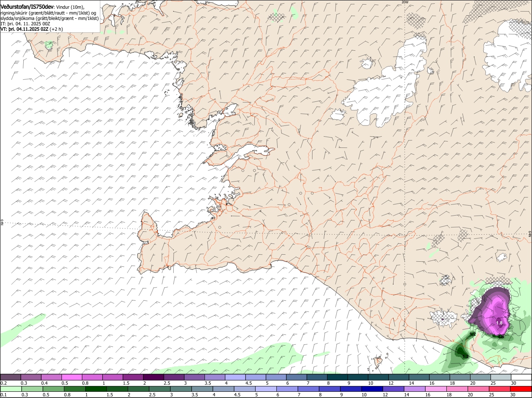
Task: Click the 8 blue swatch in the lower legend row
Action: (330, 389)
